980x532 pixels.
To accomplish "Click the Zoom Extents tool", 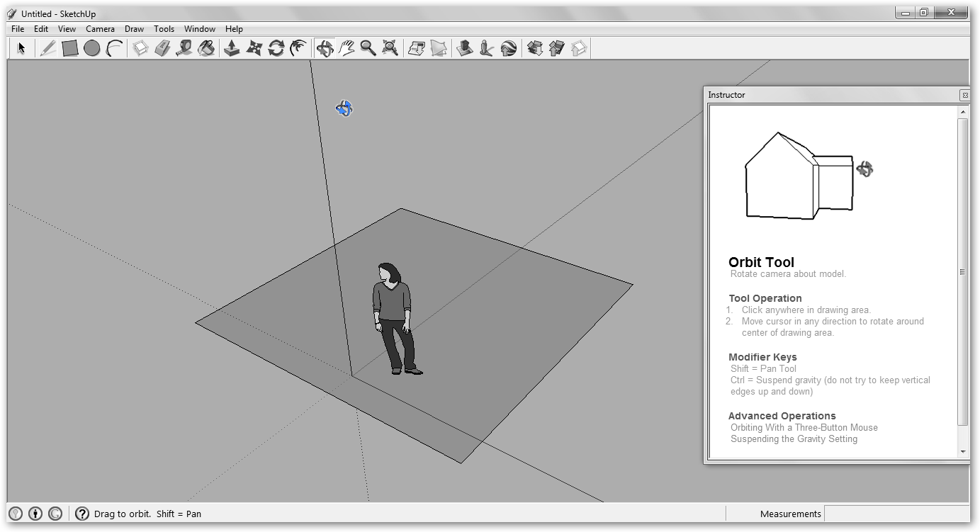I will [390, 48].
